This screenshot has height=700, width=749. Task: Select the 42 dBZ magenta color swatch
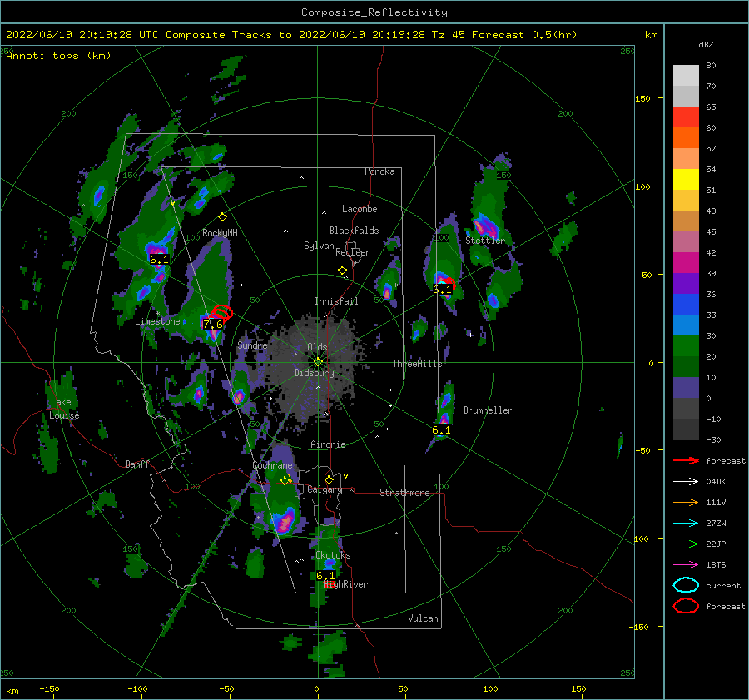click(686, 262)
